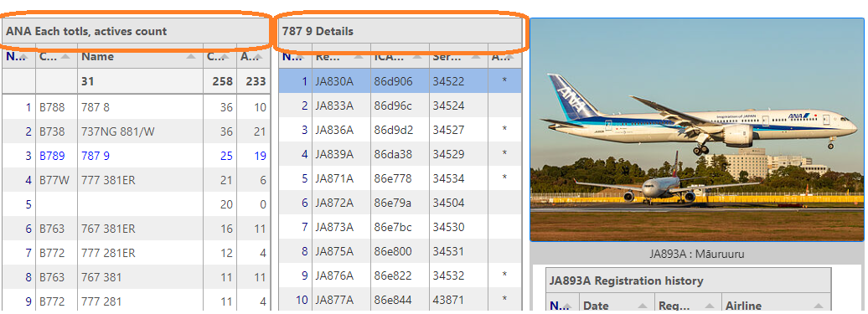Select the 777 381ER fleet row
This screenshot has width=868, height=314.
(137, 180)
